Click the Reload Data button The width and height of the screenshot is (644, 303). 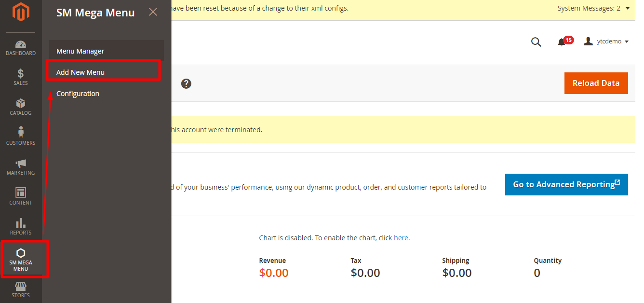tap(596, 83)
